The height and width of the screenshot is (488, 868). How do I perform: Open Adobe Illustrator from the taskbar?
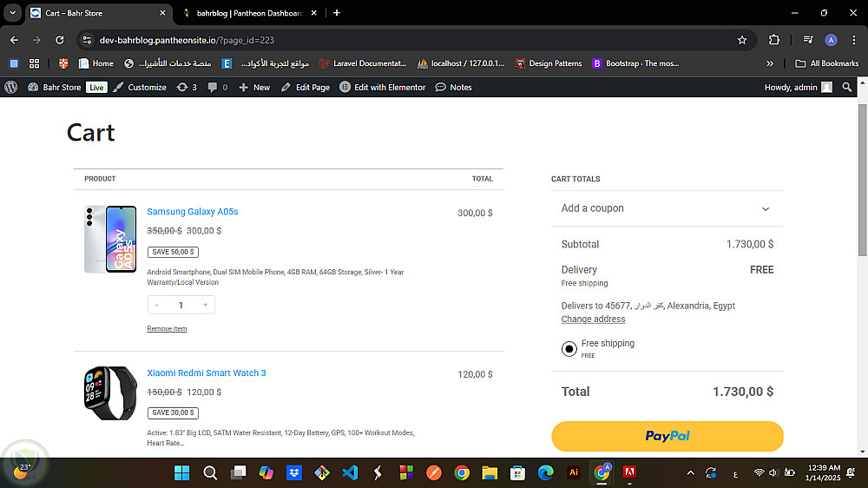(x=574, y=472)
